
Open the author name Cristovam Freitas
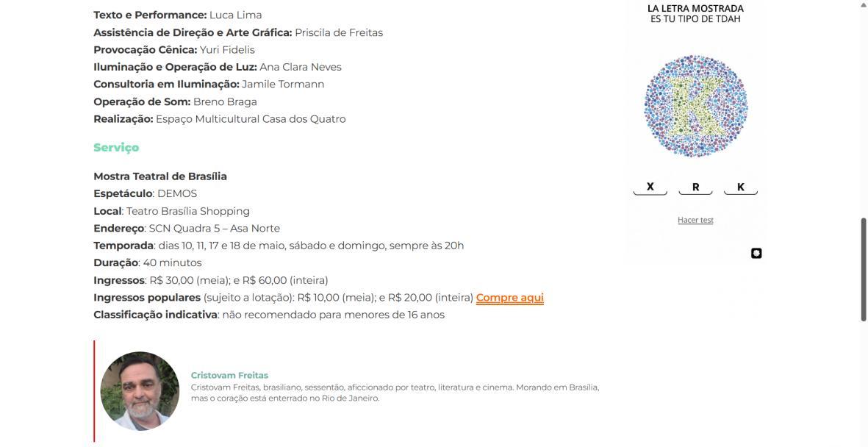click(229, 375)
